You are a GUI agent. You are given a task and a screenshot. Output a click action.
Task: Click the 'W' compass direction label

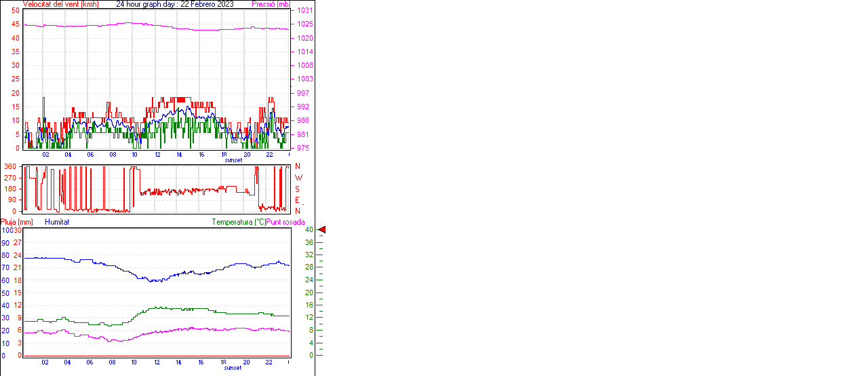pyautogui.click(x=298, y=178)
